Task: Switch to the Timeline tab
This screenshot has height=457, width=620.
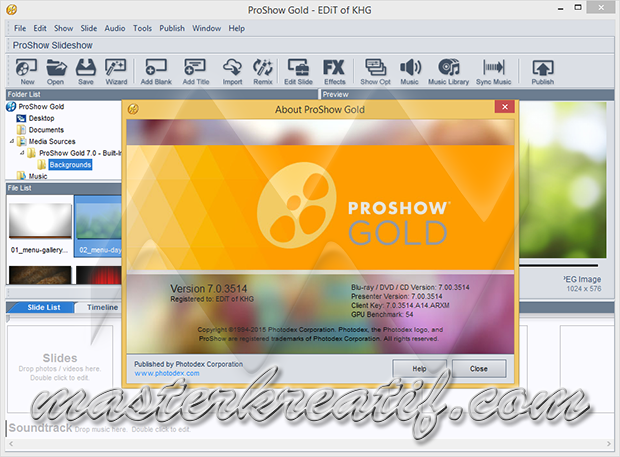Action: click(x=102, y=307)
